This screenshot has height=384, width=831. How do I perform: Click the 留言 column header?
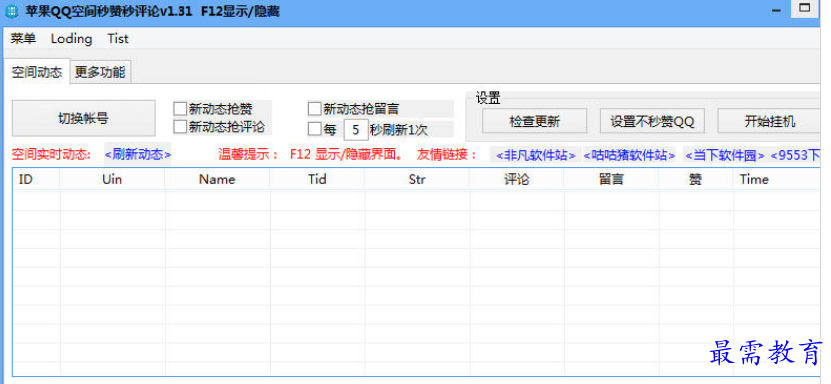click(x=611, y=180)
